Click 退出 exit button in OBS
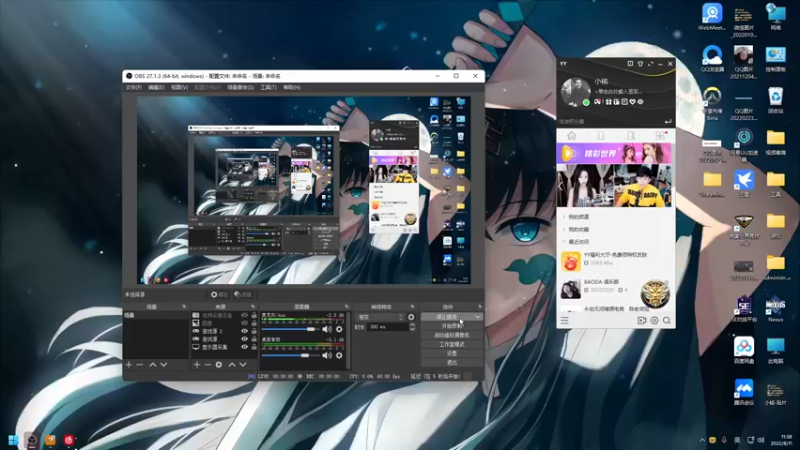800x450 pixels. pyautogui.click(x=452, y=363)
